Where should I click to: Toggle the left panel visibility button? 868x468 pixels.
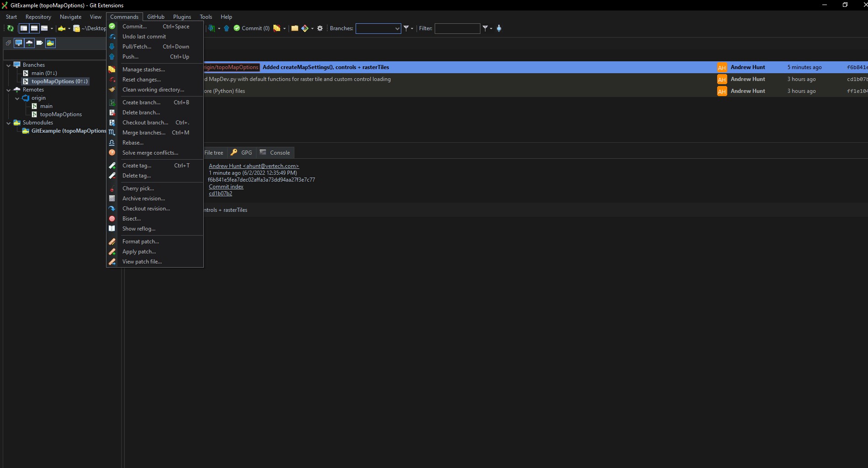(24, 28)
